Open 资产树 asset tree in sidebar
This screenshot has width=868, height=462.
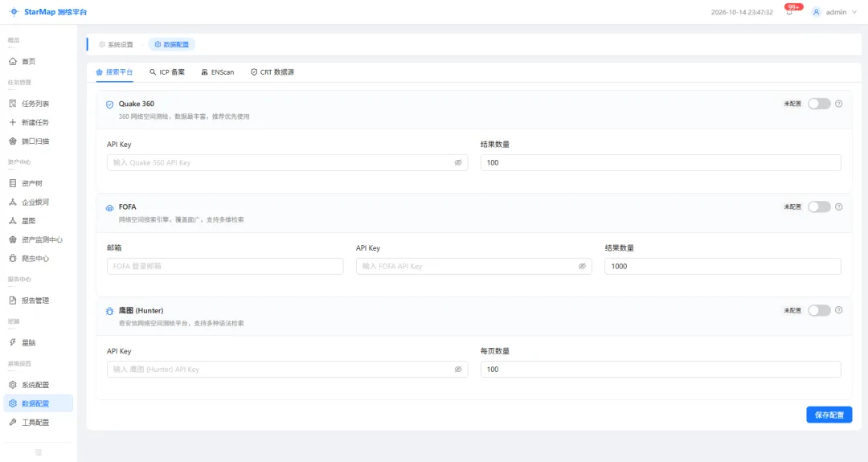coord(39,183)
